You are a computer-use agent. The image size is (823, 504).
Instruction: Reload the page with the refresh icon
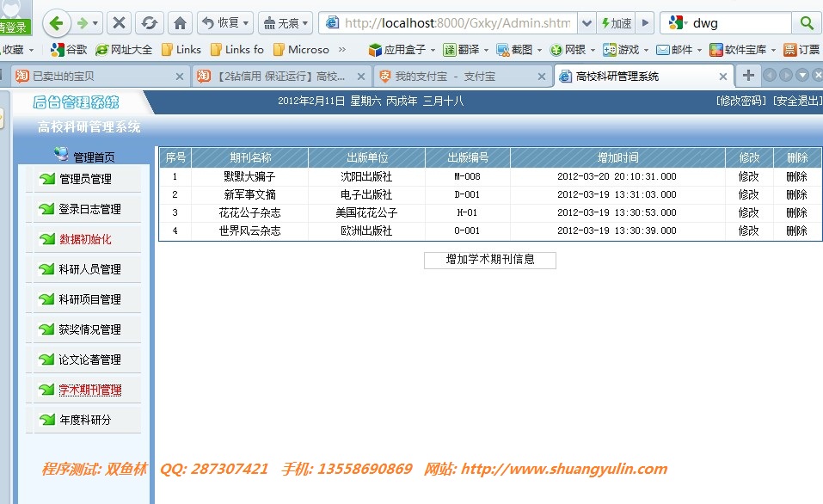149,23
